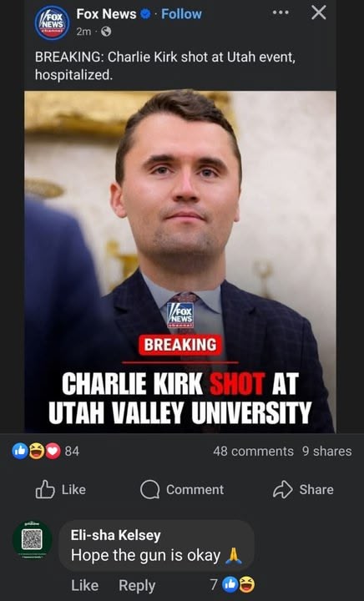Screen dimensions: 364x601
Task: Reply to Eli-sha Kelsey's comment
Action: [x=137, y=585]
